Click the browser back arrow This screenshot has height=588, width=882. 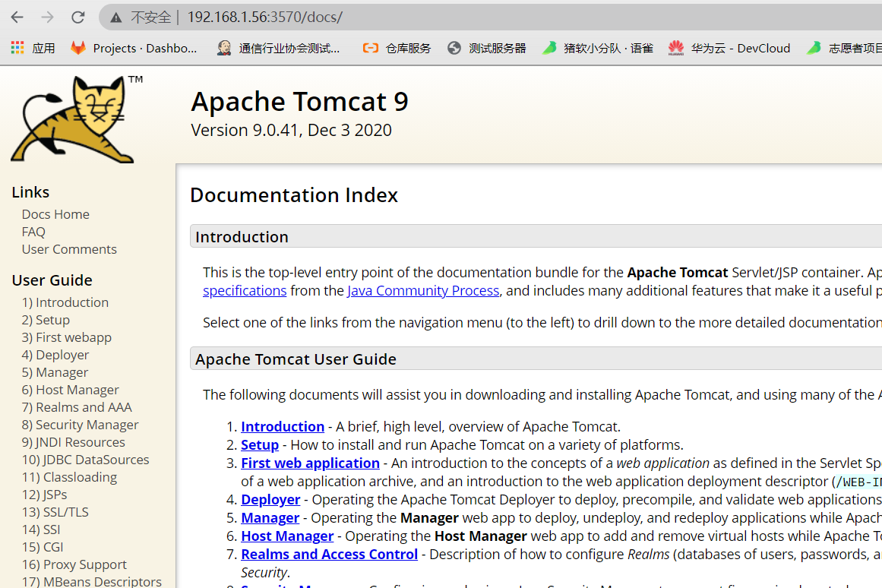click(x=17, y=17)
